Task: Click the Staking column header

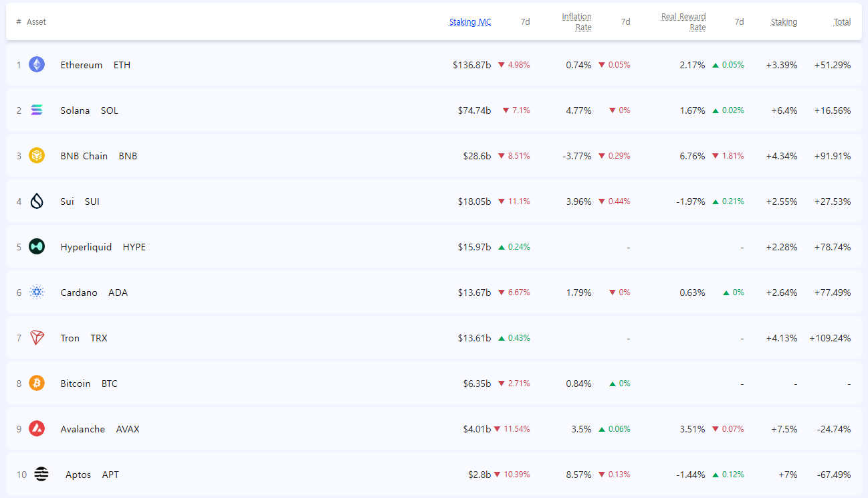Action: pyautogui.click(x=783, y=22)
